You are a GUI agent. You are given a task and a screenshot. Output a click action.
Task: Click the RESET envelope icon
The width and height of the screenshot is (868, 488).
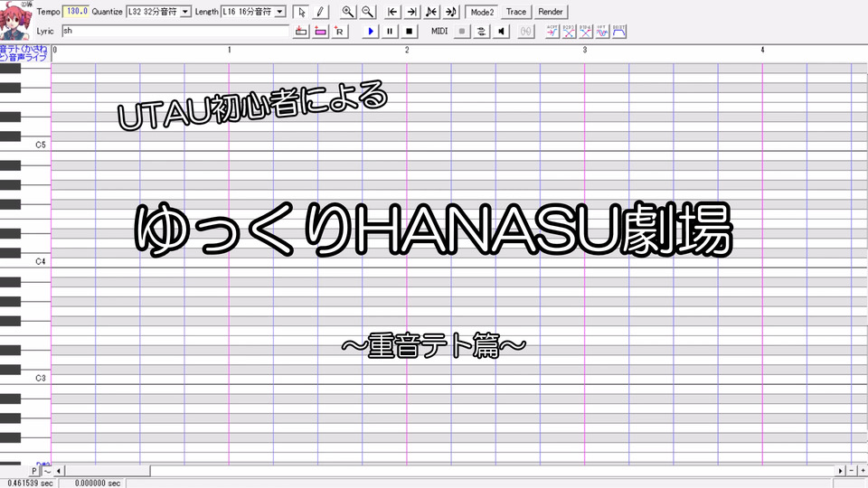[618, 32]
